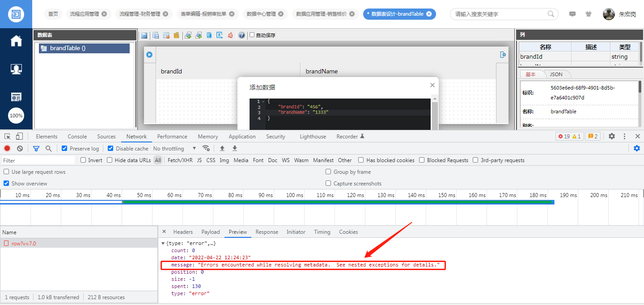This screenshot has width=644, height=305.
Task: Click the red broom clear icon
Action: tap(230, 35)
